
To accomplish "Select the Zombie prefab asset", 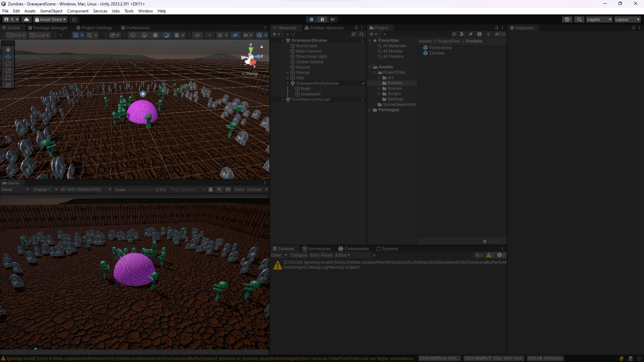I will point(436,53).
